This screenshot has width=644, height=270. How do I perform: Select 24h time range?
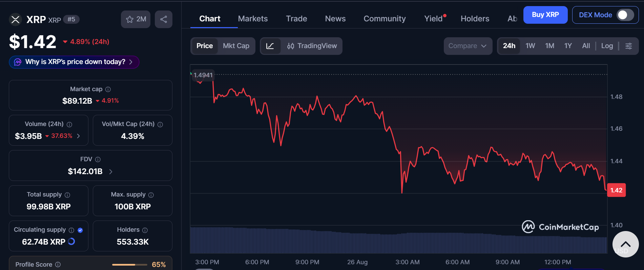[509, 46]
